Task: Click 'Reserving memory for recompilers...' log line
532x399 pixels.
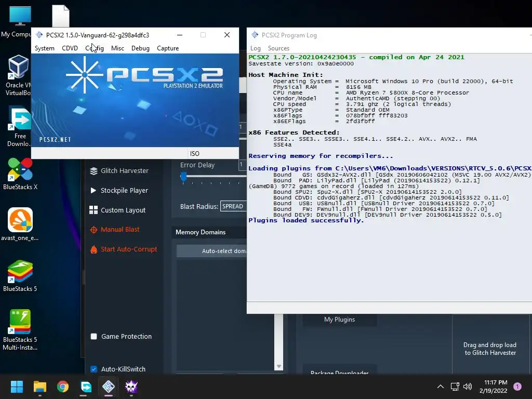Action: (321, 156)
